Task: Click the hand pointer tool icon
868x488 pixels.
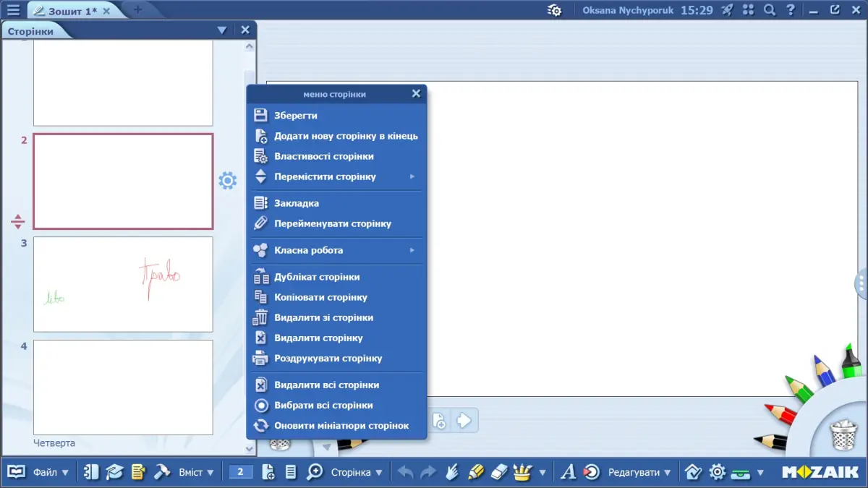Action: (x=452, y=472)
